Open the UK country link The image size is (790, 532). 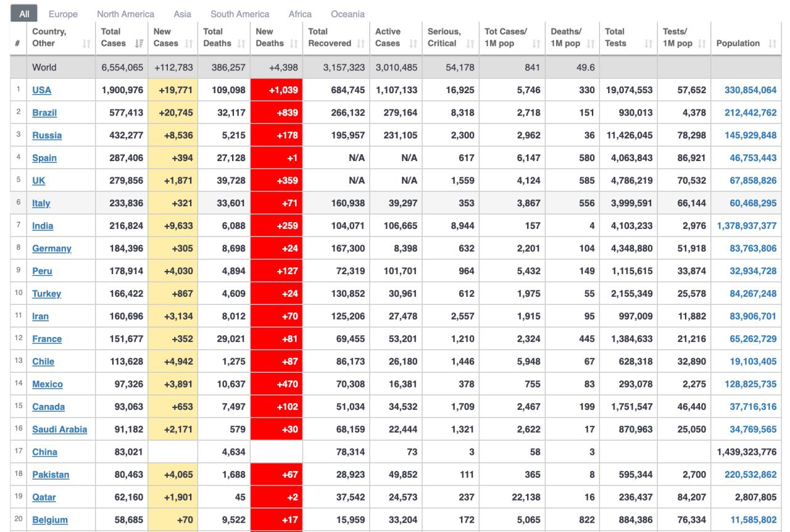point(38,181)
